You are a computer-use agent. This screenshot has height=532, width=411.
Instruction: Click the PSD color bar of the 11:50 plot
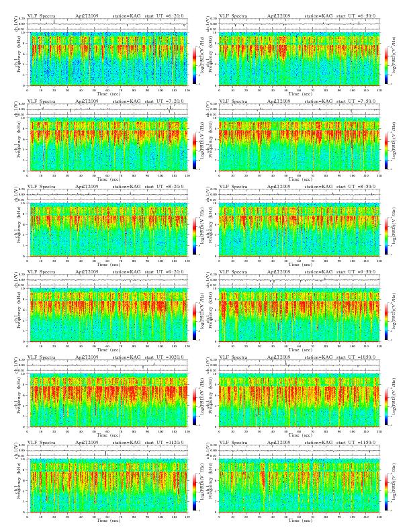387,492
